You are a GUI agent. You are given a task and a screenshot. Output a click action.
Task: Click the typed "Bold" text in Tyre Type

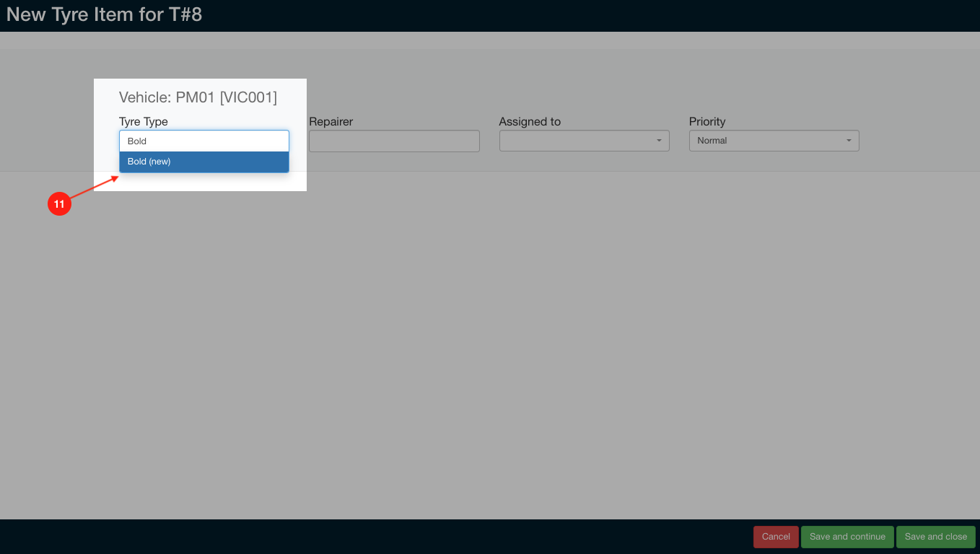[x=137, y=141]
